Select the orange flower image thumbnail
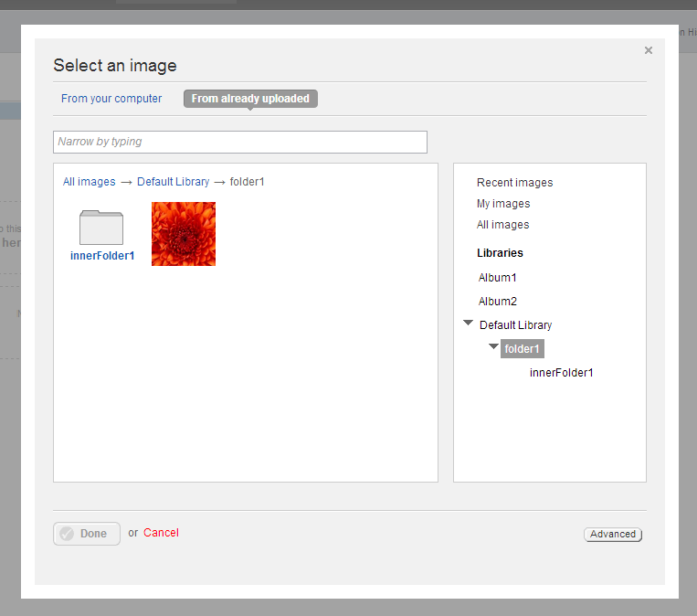This screenshot has height=616, width=697. 184,234
